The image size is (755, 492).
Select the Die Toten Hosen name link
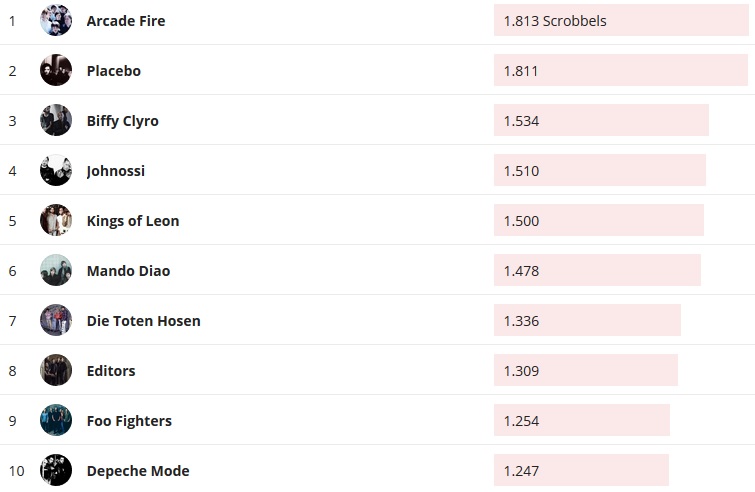144,321
